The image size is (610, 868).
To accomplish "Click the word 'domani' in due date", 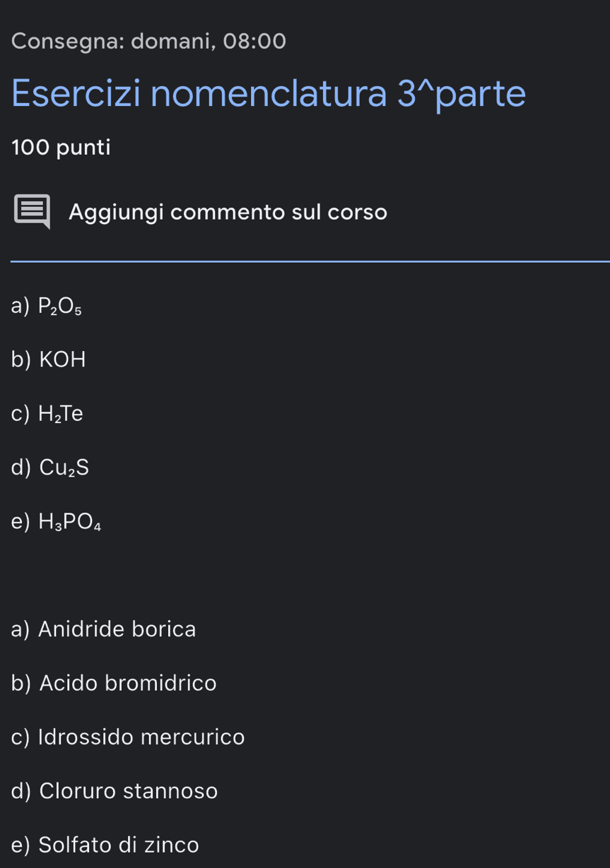I will tap(172, 42).
